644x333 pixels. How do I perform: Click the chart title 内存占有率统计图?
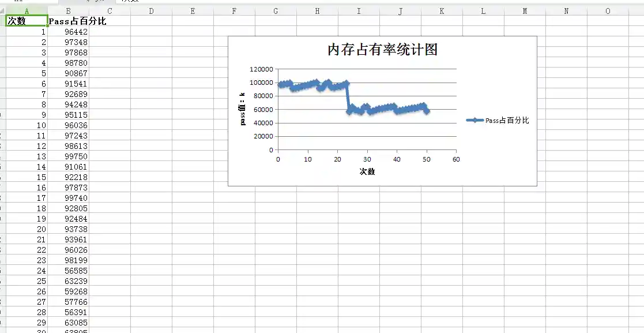pyautogui.click(x=382, y=49)
